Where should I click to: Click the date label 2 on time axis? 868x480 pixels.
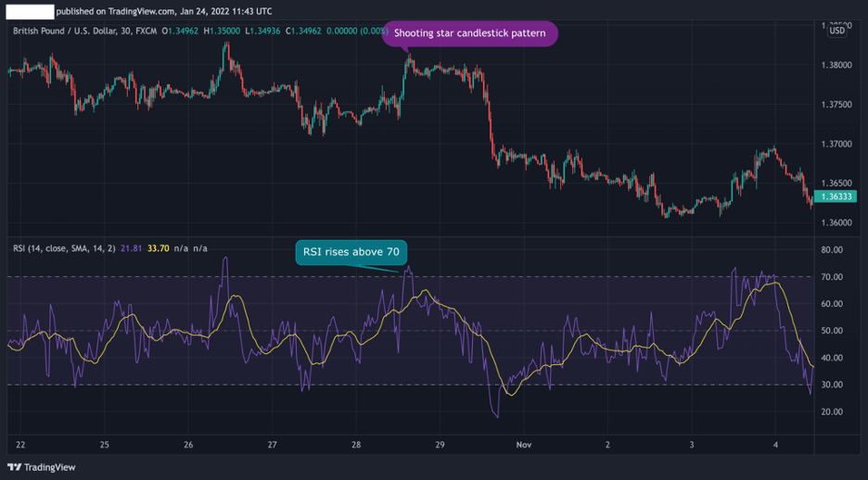tap(607, 445)
